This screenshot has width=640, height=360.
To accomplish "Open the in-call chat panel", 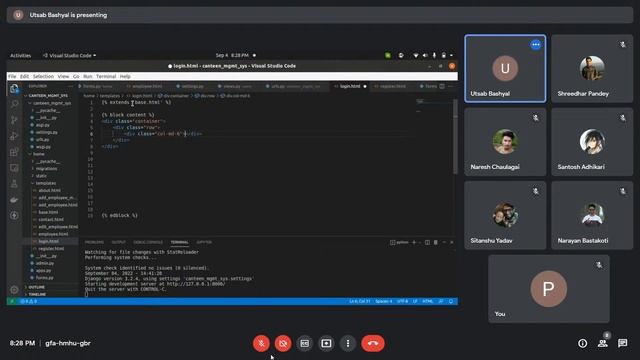I will tap(622, 343).
